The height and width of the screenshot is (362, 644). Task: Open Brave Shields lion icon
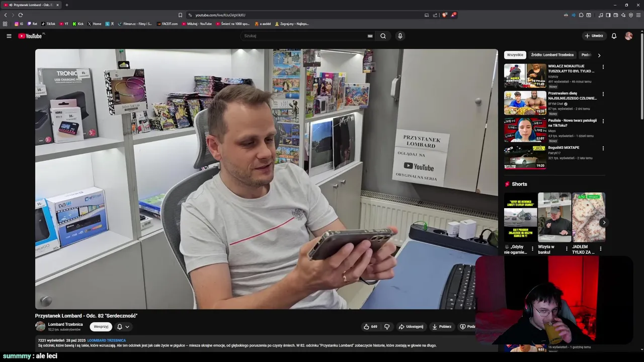tap(444, 15)
